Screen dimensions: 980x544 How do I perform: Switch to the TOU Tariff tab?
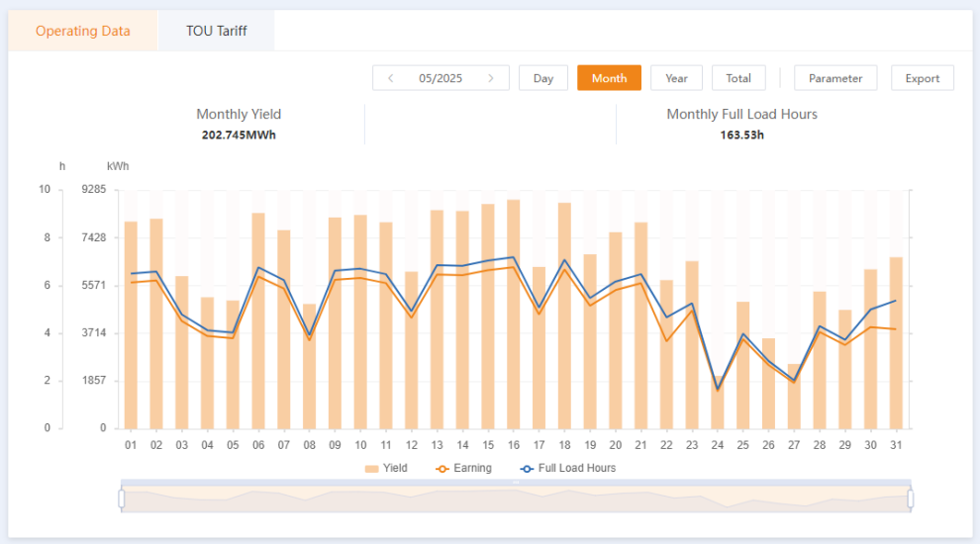(216, 31)
